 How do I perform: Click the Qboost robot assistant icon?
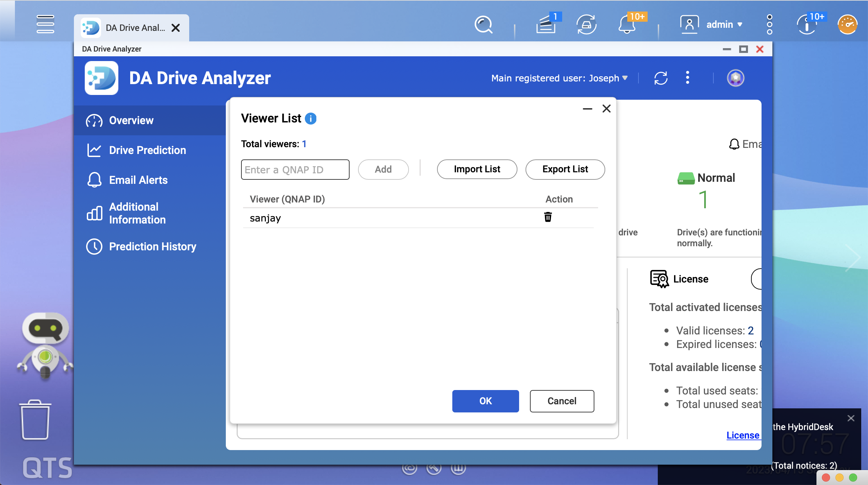(x=45, y=346)
